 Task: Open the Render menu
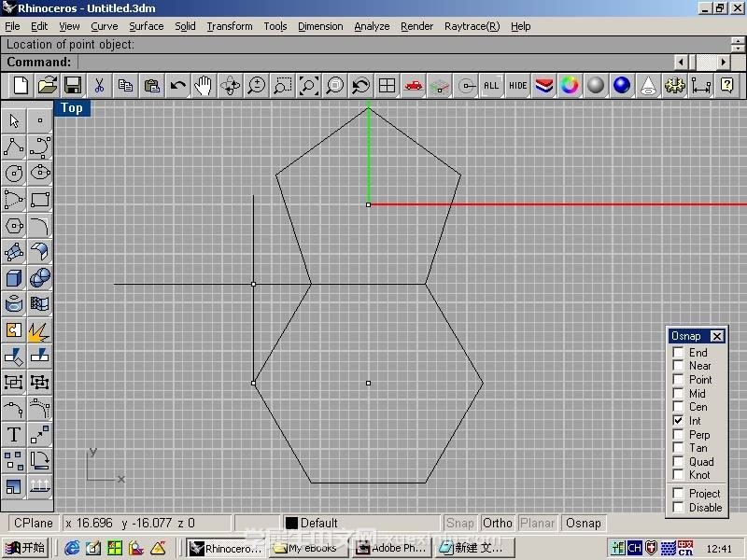(416, 26)
